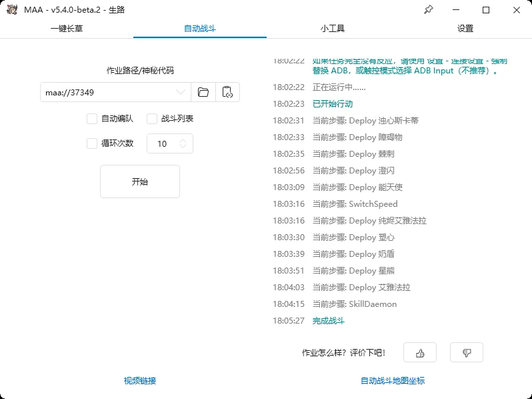Maximize the MAA window

pyautogui.click(x=486, y=9)
